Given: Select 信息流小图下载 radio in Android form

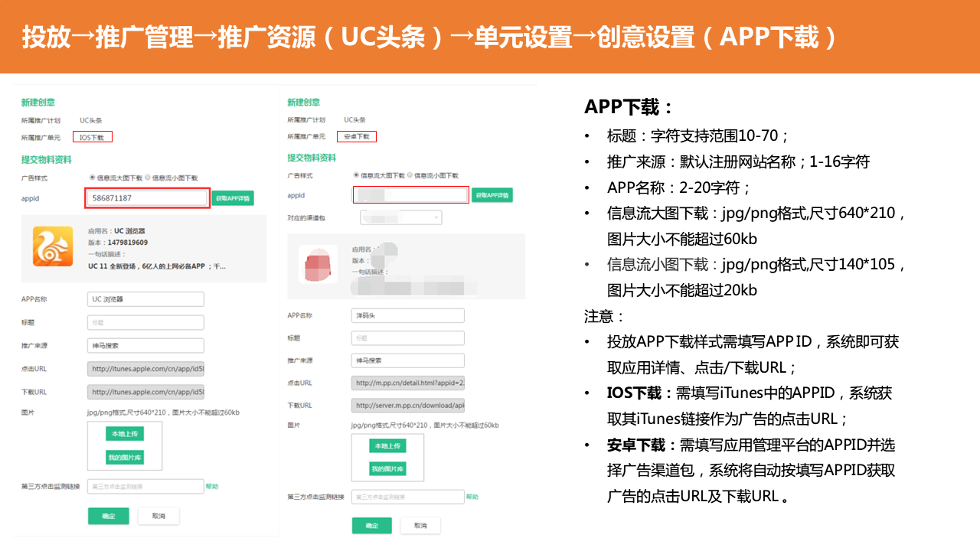Looking at the screenshot, I should [410, 175].
